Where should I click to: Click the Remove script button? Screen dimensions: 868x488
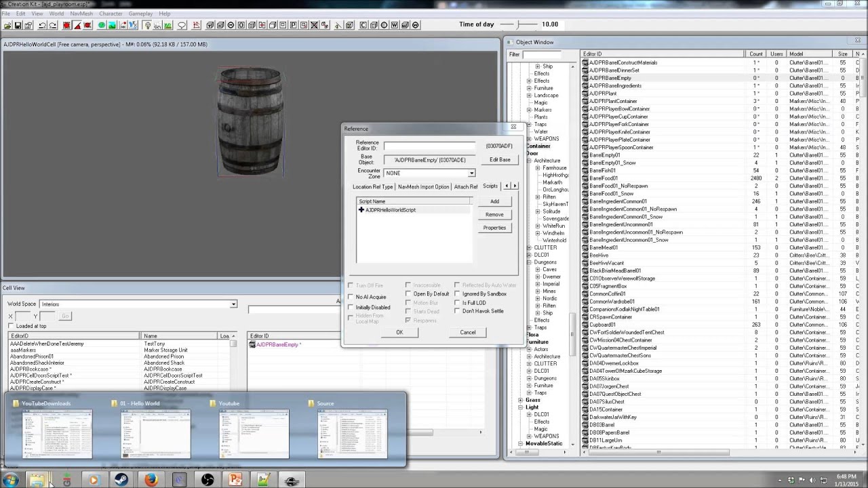[x=494, y=214]
